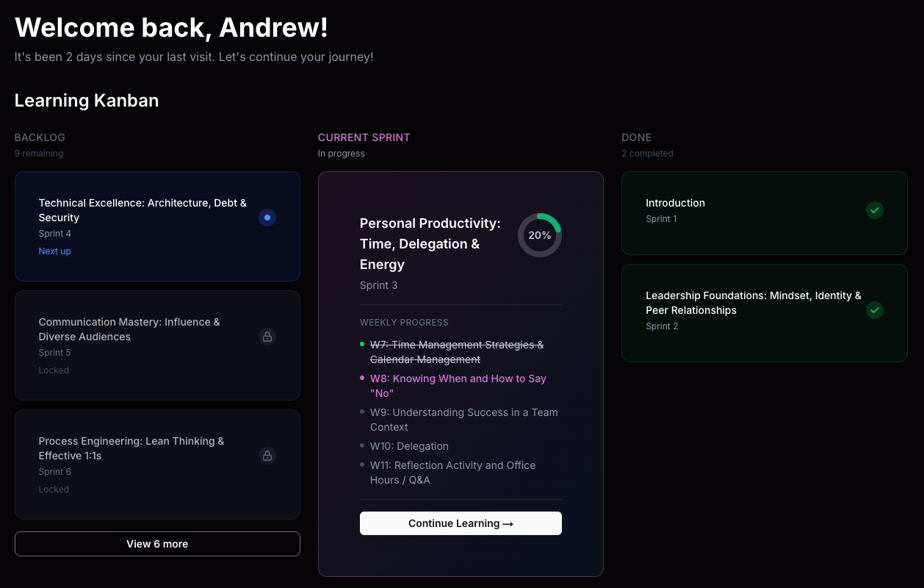The width and height of the screenshot is (924, 588).
Task: Select W8: Knowing When and How to Say No
Action: point(458,385)
